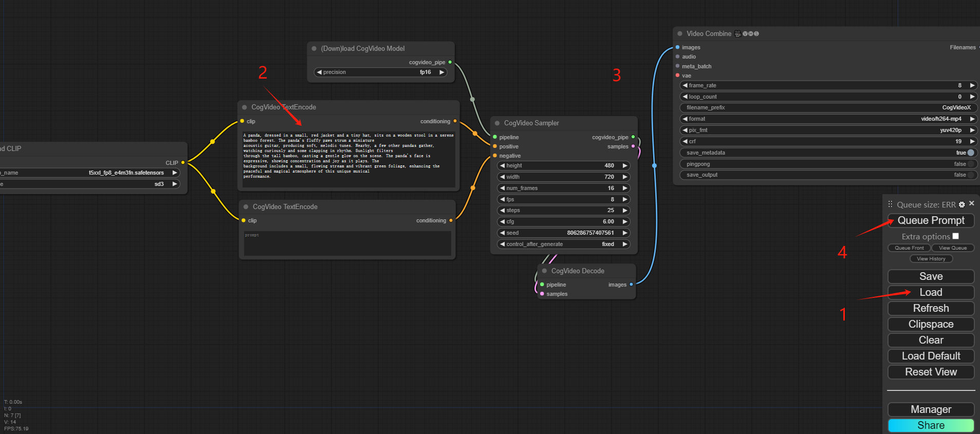Collapse the Video Combine node dot
Viewport: 980px width, 434px height.
click(679, 34)
